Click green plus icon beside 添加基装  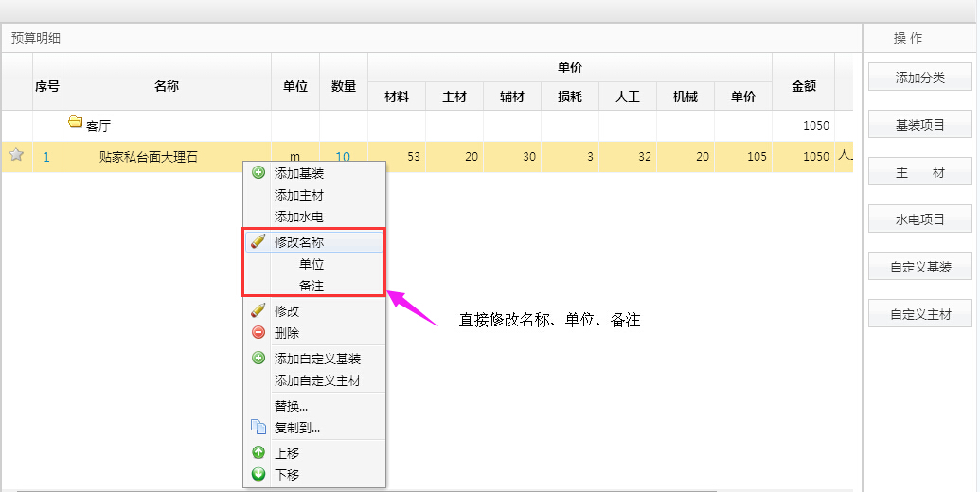pos(258,173)
